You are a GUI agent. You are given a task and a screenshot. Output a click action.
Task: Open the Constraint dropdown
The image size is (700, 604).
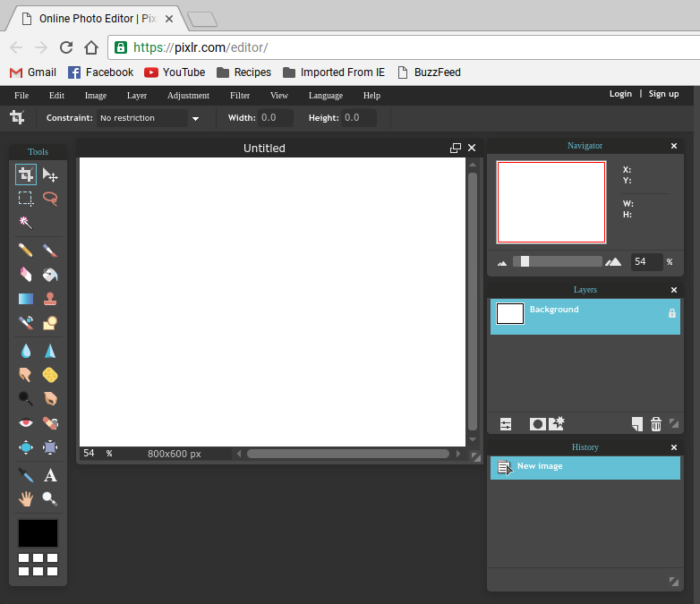pyautogui.click(x=149, y=118)
